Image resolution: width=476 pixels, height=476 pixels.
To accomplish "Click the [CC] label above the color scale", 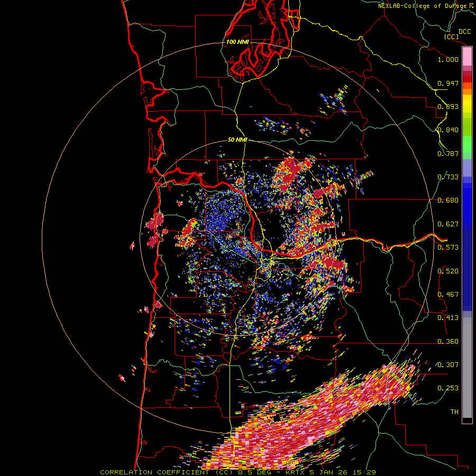I will (x=452, y=36).
